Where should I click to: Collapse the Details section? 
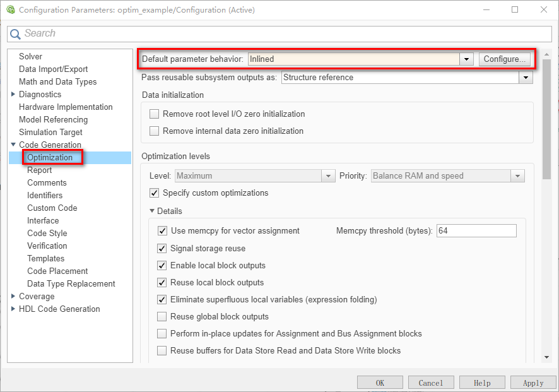(152, 211)
